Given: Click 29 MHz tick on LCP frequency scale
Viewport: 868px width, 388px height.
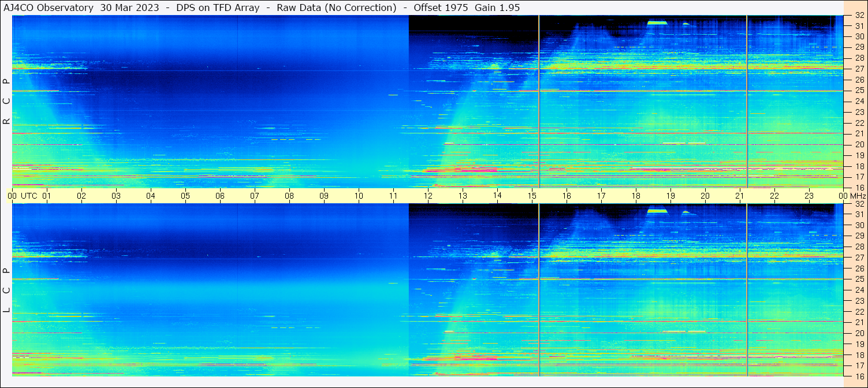Looking at the screenshot, I should (x=859, y=236).
